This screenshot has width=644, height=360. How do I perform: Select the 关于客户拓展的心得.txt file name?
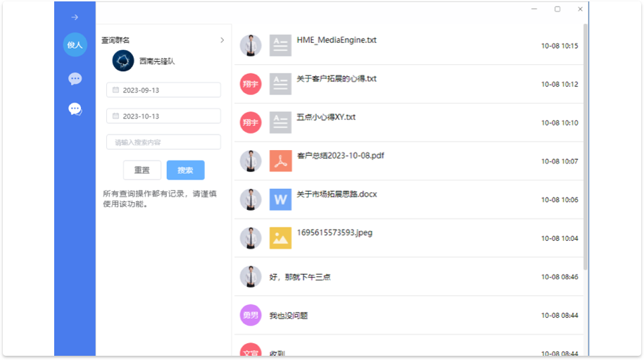click(336, 79)
